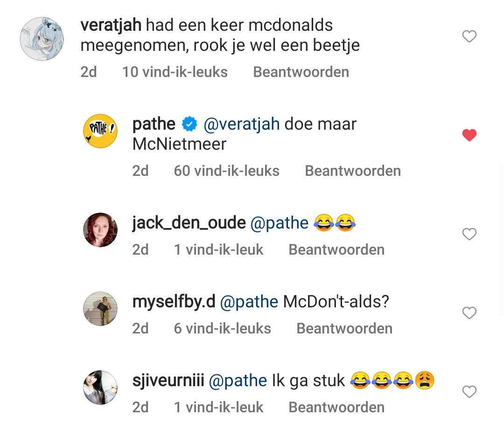Open the yellow Pathé logo avatar
The image size is (504, 430).
100,131
